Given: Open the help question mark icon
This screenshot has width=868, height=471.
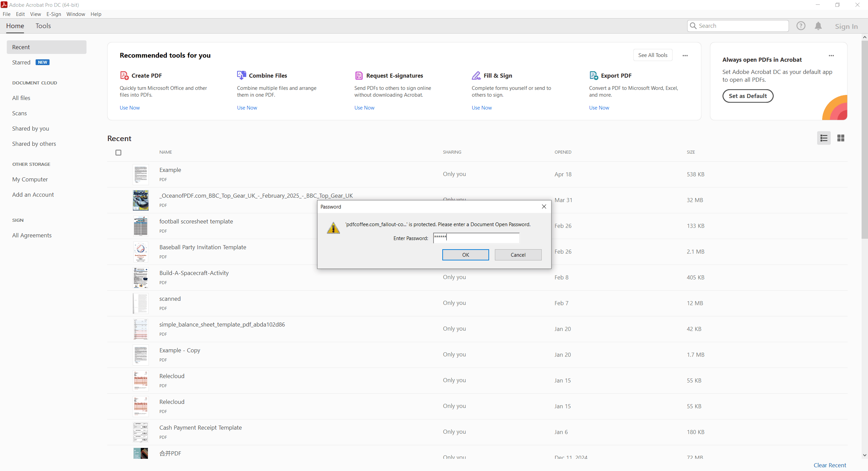Looking at the screenshot, I should pos(801,26).
